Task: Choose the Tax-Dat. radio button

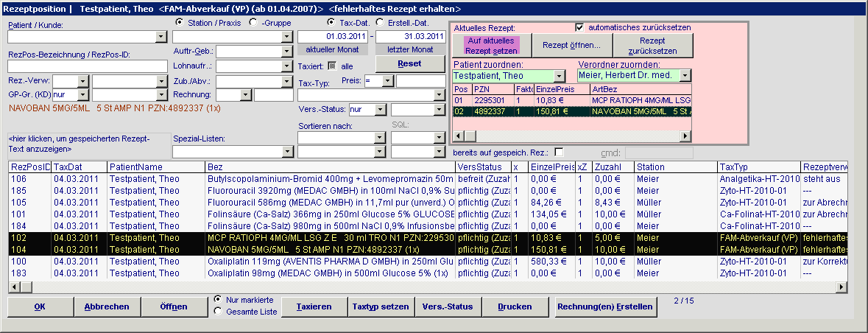Action: point(331,23)
